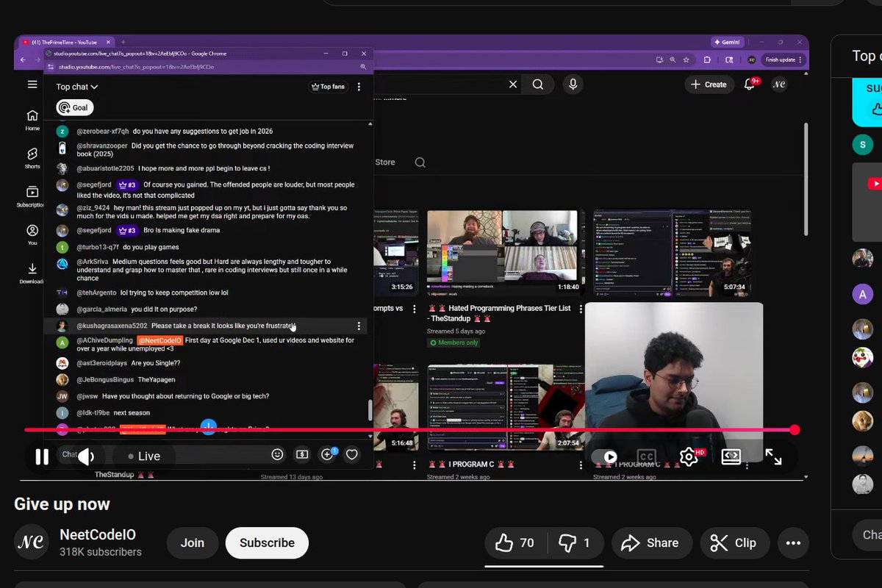The width and height of the screenshot is (882, 588).
Task: Open the player settings gear
Action: tap(689, 456)
